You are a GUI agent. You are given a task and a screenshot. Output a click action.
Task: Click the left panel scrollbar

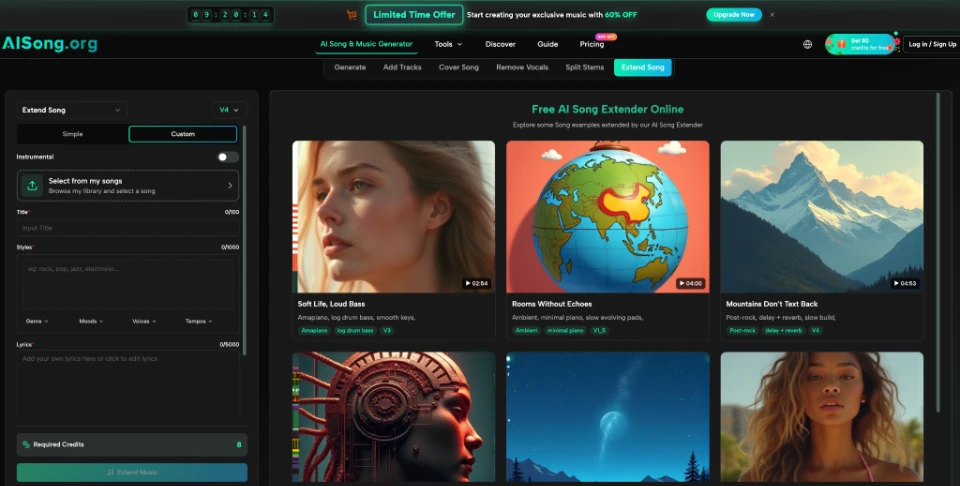click(244, 239)
